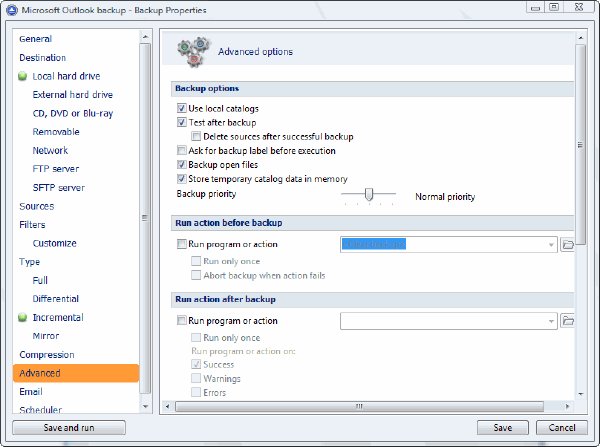Toggle Store temporary catalog data in memory
Viewport: 600px width, 447px height.
[181, 179]
